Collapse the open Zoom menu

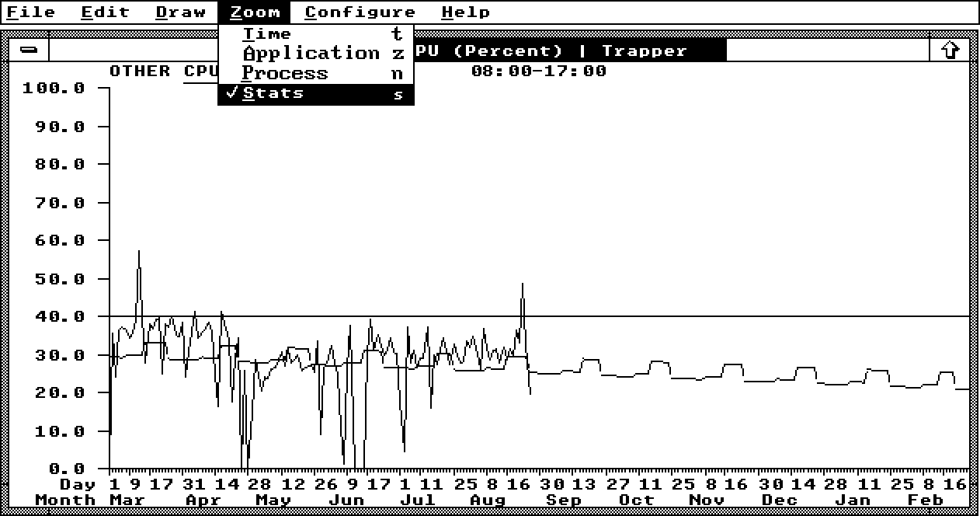255,12
